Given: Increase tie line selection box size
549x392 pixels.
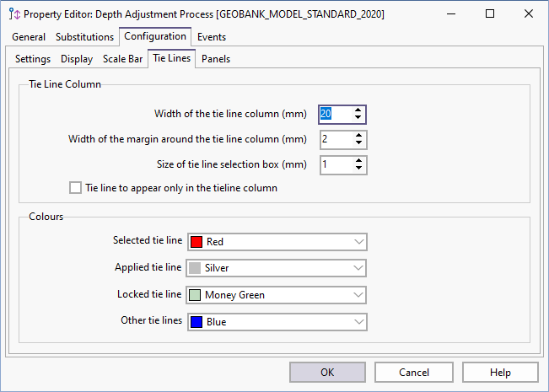Looking at the screenshot, I should [x=358, y=160].
